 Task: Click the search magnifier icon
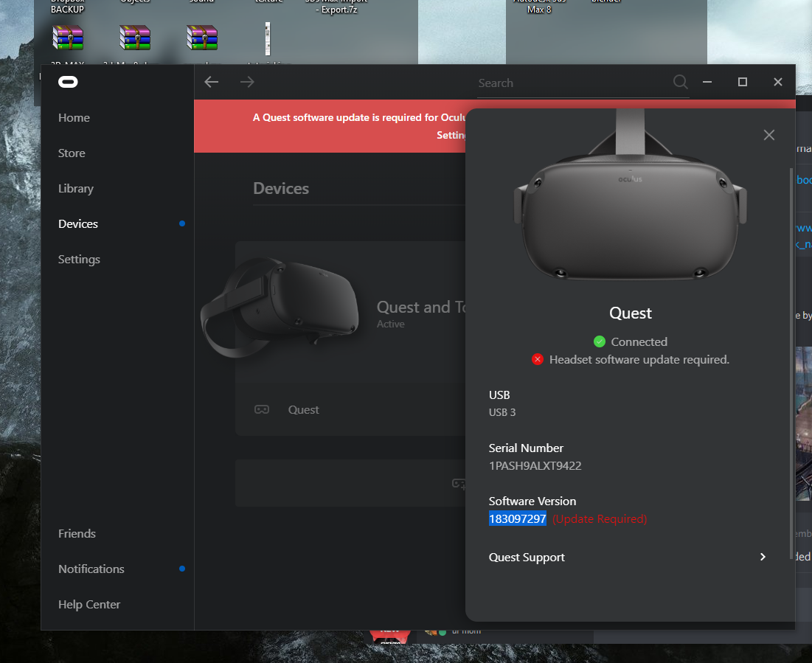(x=680, y=82)
